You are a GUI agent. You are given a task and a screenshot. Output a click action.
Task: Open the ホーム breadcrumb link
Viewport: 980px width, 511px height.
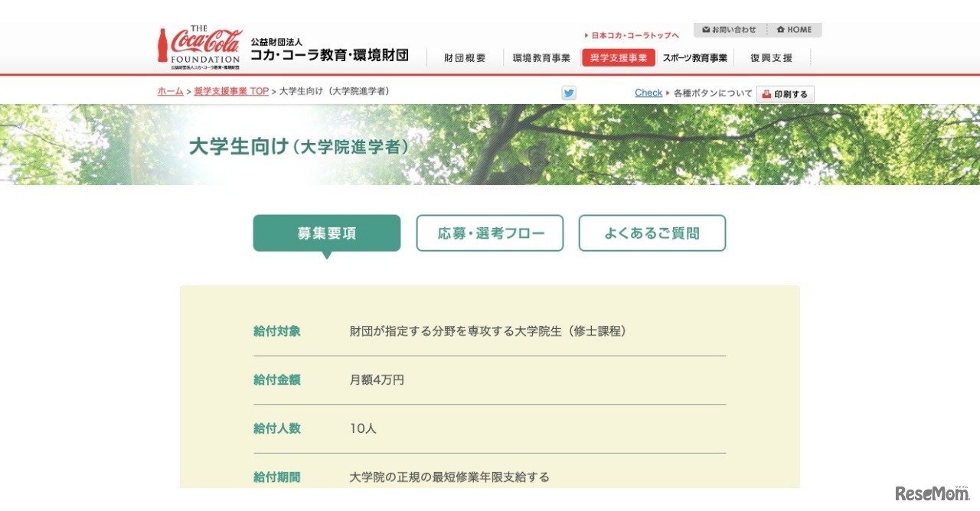tap(169, 91)
